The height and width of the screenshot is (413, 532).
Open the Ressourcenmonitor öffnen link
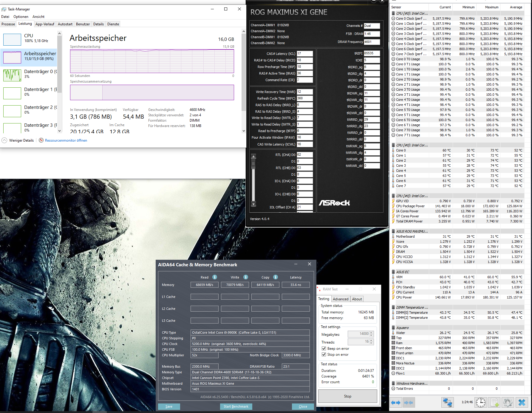pos(66,140)
